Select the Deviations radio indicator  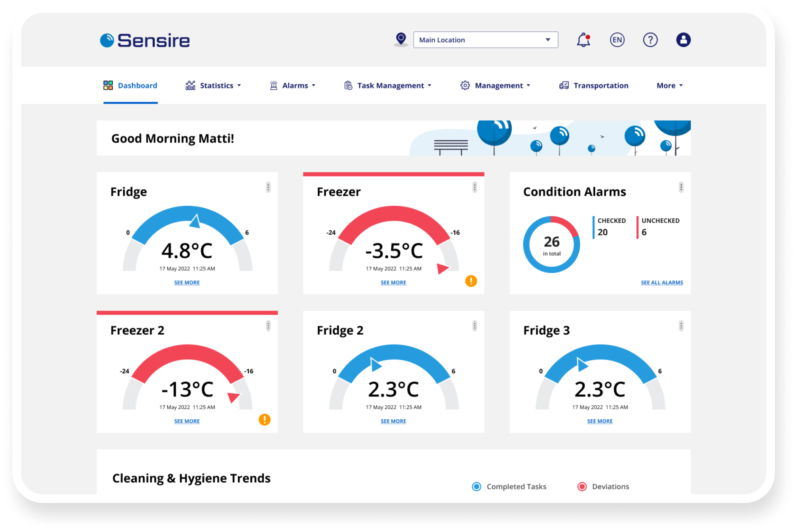(582, 486)
